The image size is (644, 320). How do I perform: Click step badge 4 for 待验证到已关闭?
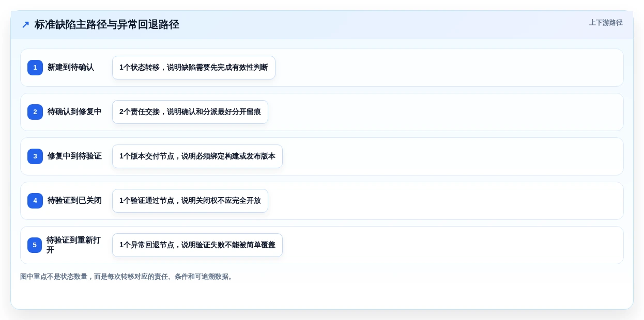click(35, 201)
